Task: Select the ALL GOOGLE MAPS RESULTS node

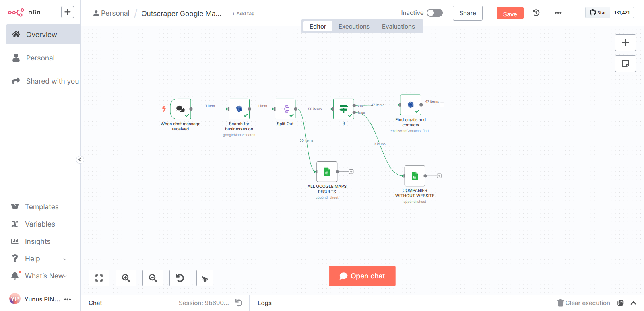Action: pos(327,172)
